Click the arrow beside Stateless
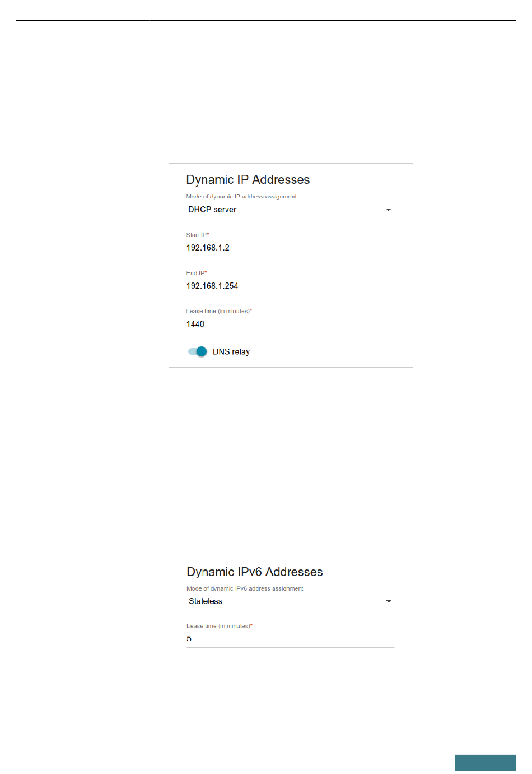Image resolution: width=532 pixels, height=774 pixels. pos(389,601)
